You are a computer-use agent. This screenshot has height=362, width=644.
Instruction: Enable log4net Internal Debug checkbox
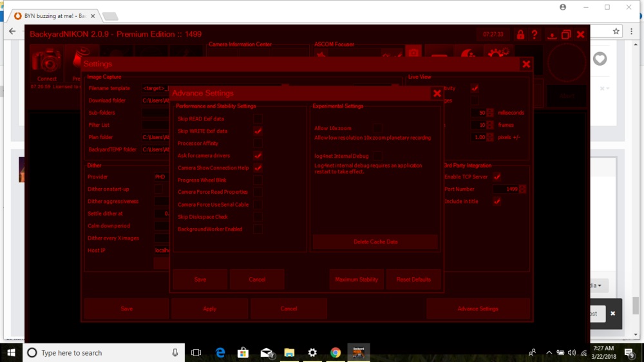[377, 156]
